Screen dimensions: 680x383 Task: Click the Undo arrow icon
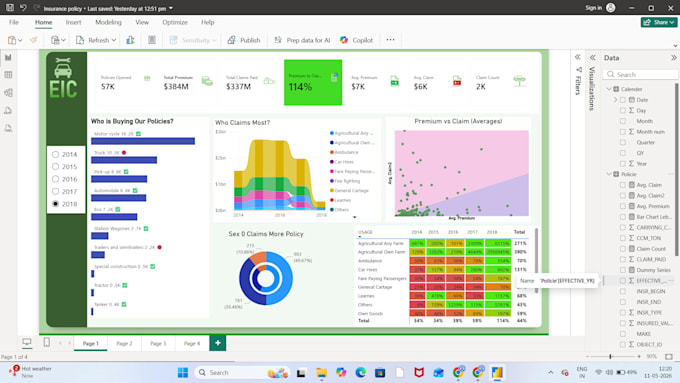(23, 8)
